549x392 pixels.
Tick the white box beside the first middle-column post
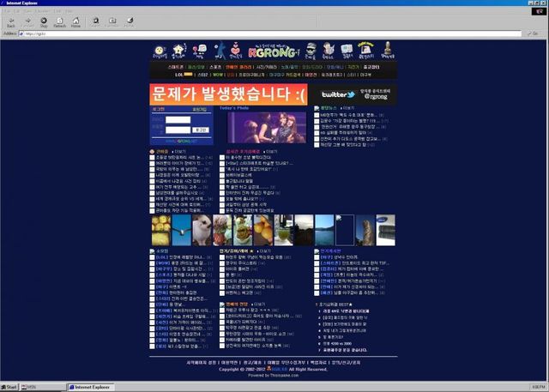click(x=224, y=158)
